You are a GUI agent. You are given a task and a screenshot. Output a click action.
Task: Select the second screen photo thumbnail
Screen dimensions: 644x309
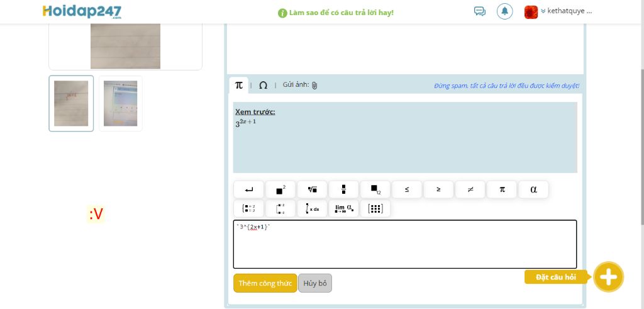[120, 103]
